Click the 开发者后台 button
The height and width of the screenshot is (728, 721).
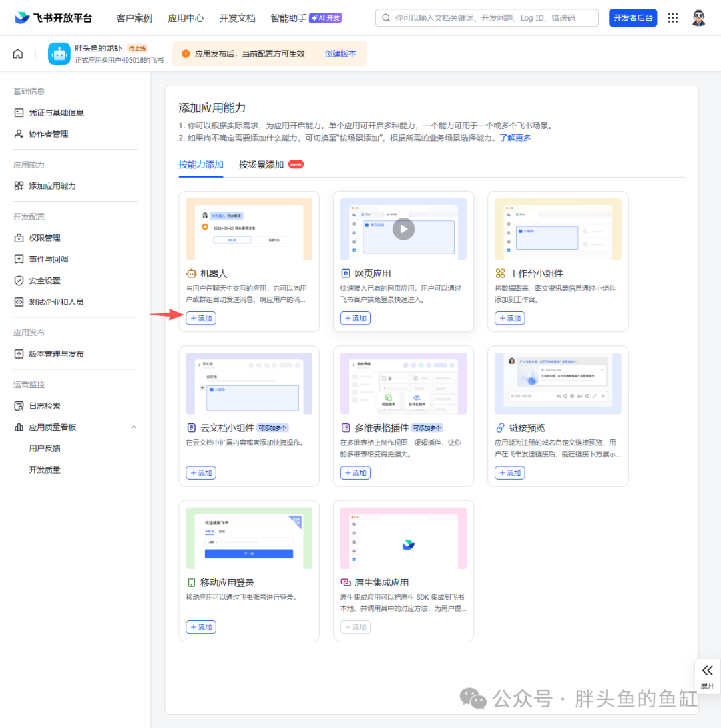point(632,18)
